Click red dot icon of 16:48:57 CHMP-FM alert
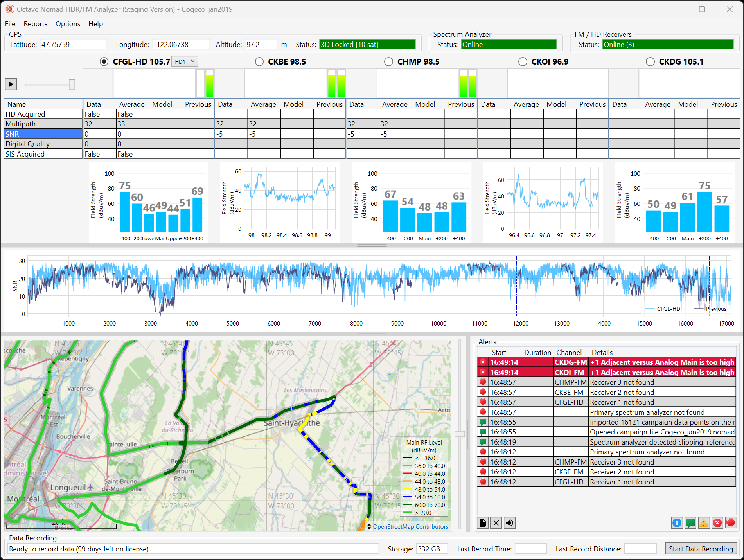The height and width of the screenshot is (560, 744). click(x=483, y=382)
